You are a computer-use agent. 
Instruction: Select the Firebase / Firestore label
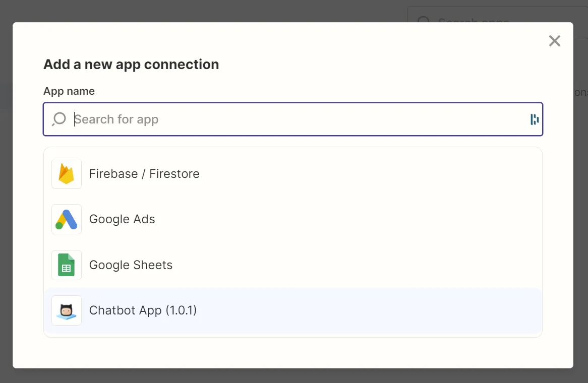point(144,174)
